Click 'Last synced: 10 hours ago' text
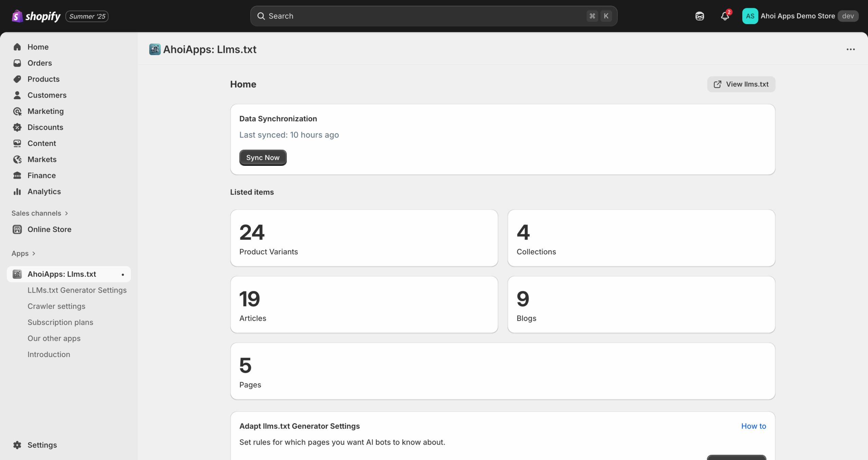The height and width of the screenshot is (460, 868). point(289,135)
